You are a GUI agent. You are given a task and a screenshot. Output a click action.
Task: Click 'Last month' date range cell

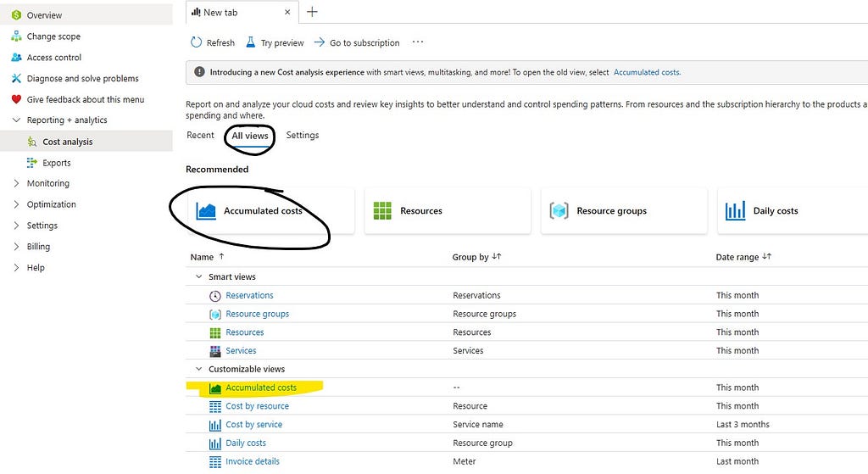[737, 461]
